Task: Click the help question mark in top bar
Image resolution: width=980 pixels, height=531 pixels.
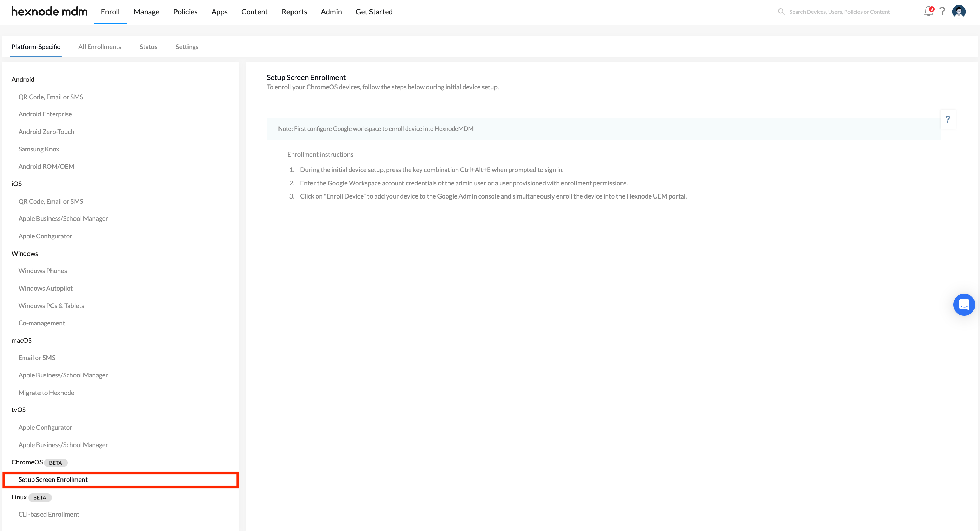Action: coord(942,11)
